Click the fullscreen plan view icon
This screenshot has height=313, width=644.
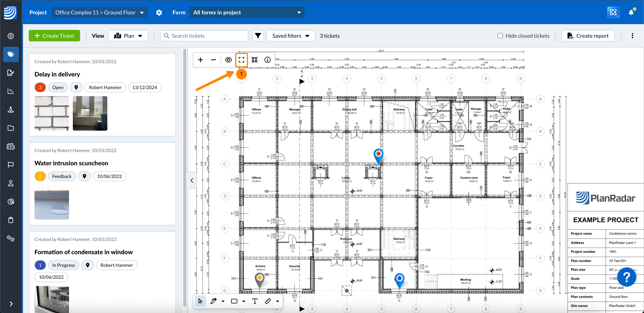tap(241, 60)
